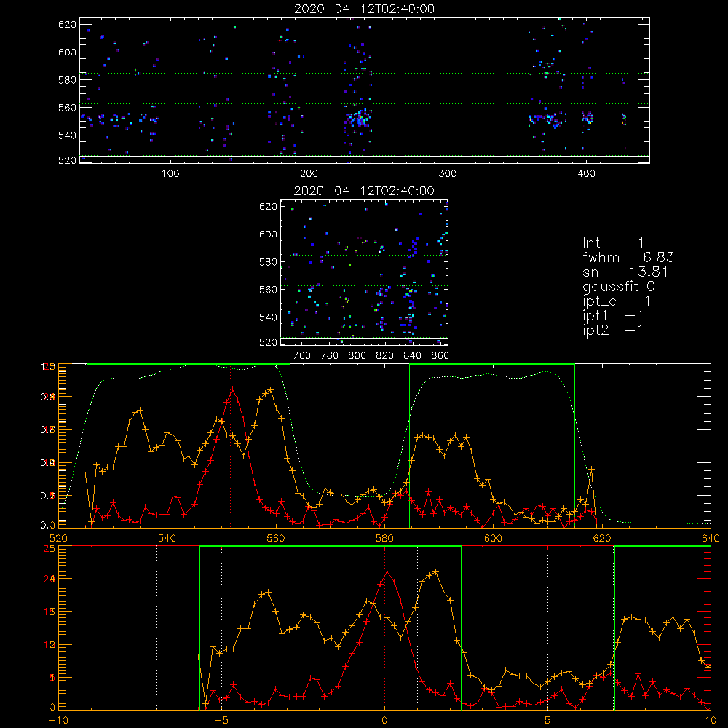Click x-axis label 100 on wide image plot
Image resolution: width=728 pixels, height=728 pixels.
coord(170,174)
